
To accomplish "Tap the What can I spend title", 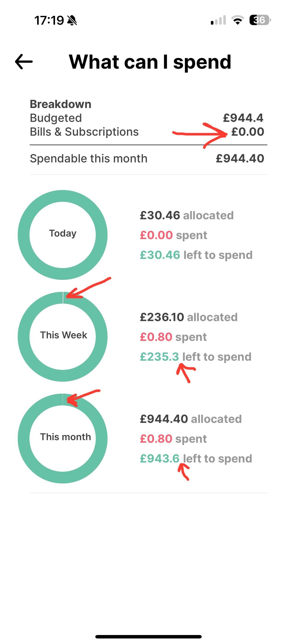I will (150, 62).
